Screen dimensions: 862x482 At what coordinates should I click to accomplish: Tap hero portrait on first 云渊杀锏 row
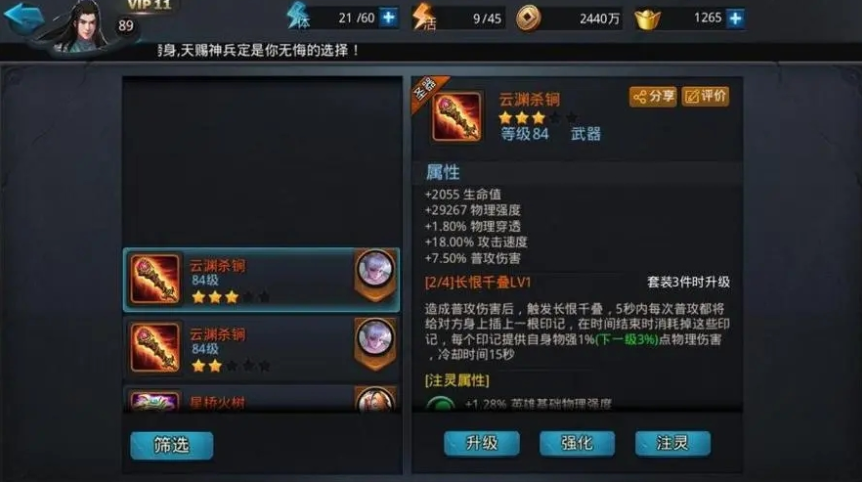pyautogui.click(x=375, y=273)
